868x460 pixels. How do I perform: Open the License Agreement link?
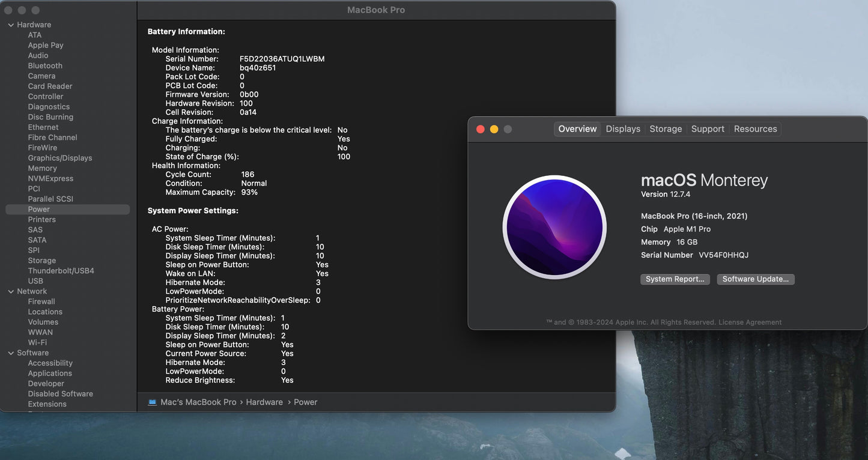(x=750, y=322)
